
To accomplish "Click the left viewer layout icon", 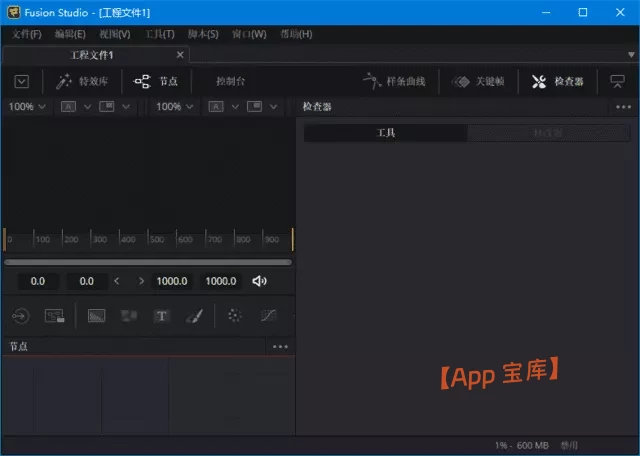I will [x=107, y=107].
